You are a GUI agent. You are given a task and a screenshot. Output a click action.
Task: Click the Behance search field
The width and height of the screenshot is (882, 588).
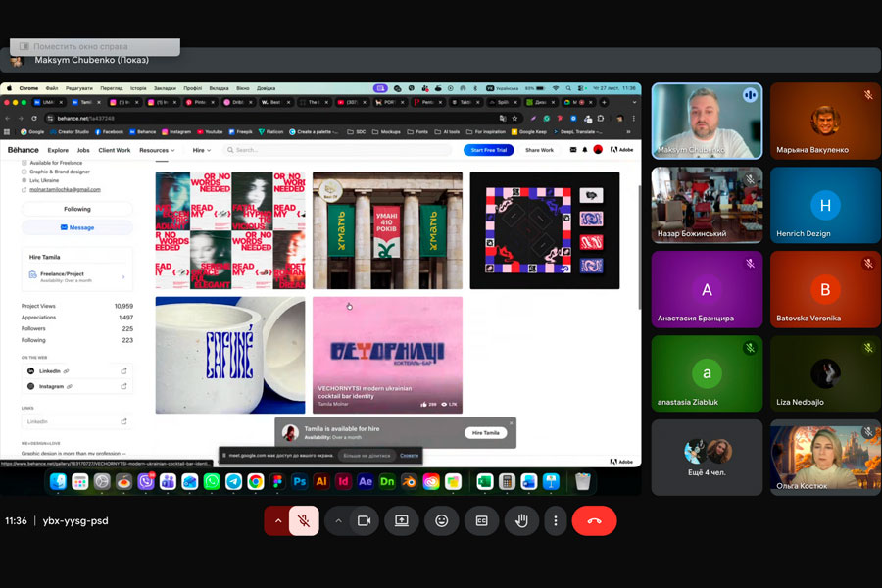tap(339, 150)
